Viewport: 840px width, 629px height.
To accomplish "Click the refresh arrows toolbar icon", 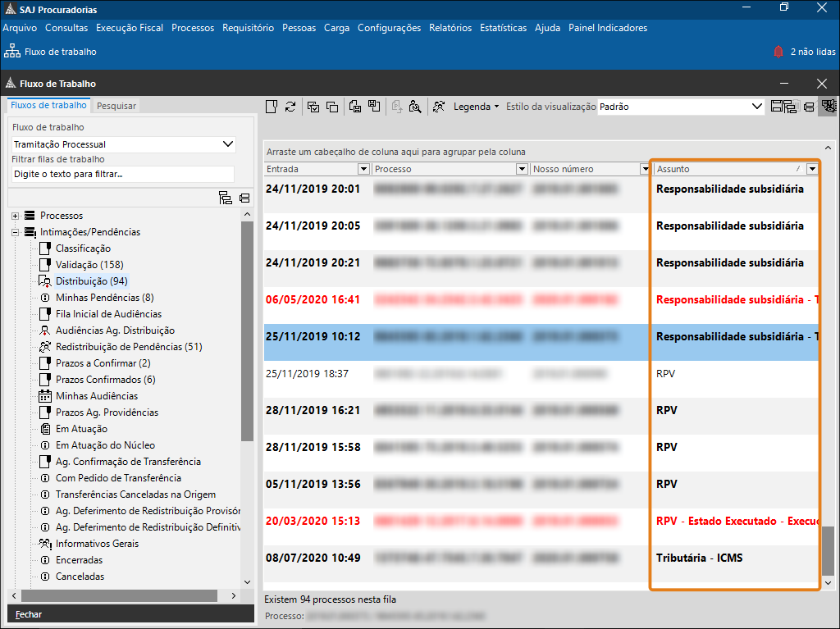I will click(x=290, y=107).
